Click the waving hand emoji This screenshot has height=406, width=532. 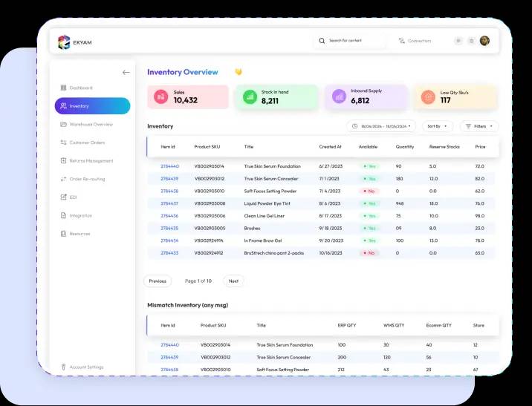point(239,72)
